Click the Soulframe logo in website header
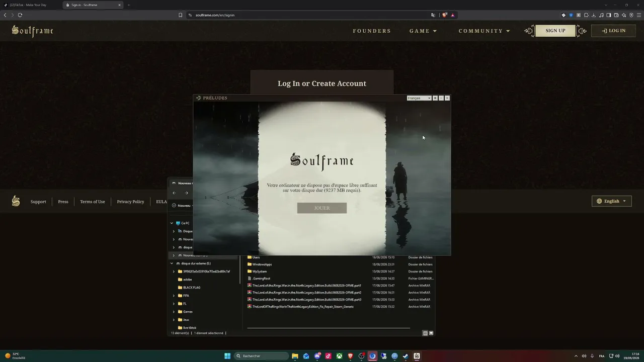 pyautogui.click(x=33, y=31)
